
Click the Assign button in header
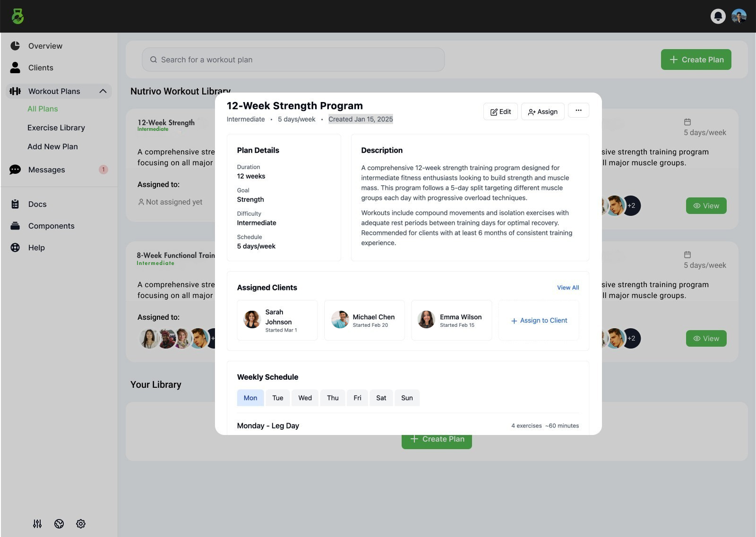pyautogui.click(x=542, y=111)
